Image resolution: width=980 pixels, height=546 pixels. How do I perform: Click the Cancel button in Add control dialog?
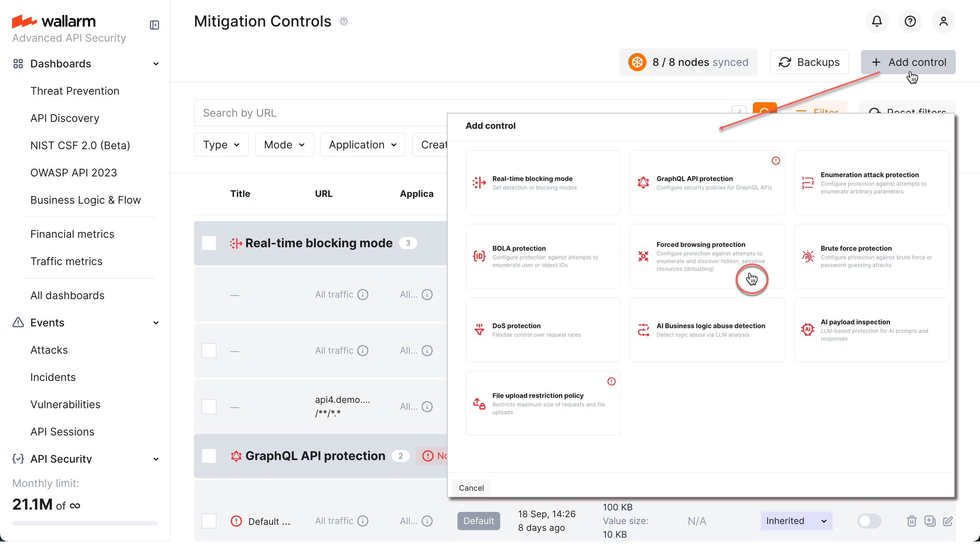(471, 487)
